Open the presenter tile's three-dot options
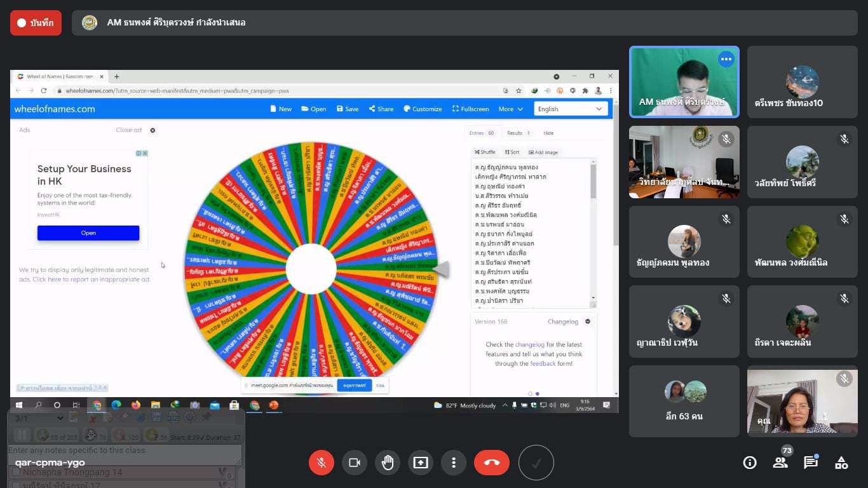This screenshot has width=868, height=488. click(726, 59)
